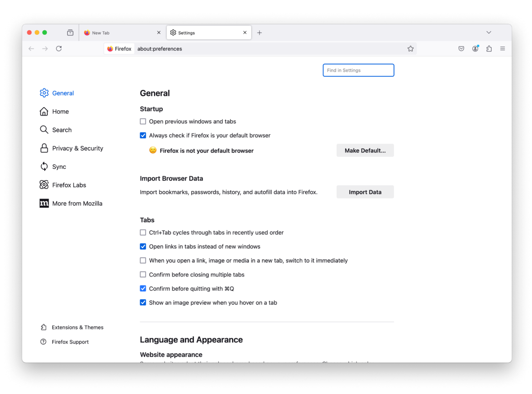The image size is (532, 394).
Task: Open Search settings category
Action: [x=56, y=130]
